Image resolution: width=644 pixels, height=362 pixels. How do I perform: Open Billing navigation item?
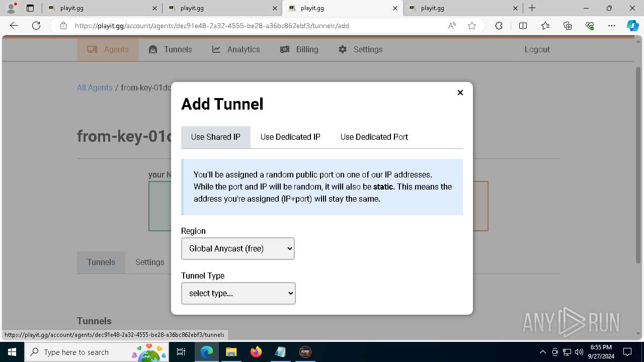click(299, 49)
